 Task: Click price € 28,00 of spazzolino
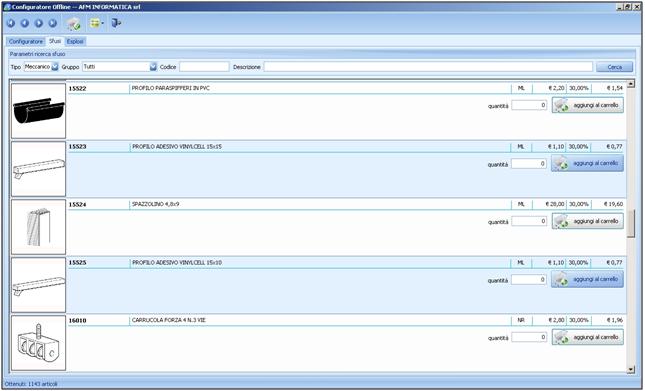coord(556,204)
